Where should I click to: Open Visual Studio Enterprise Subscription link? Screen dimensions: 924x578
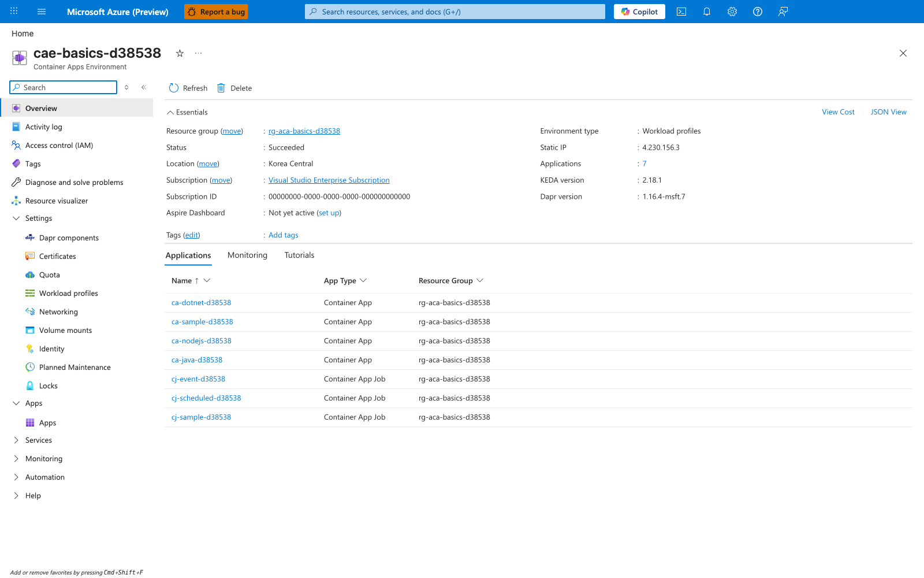(329, 180)
